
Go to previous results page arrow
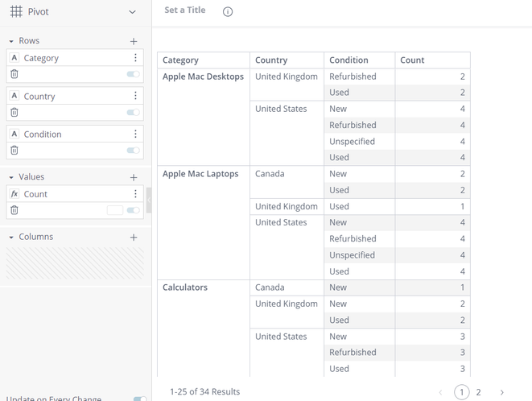[x=440, y=392]
